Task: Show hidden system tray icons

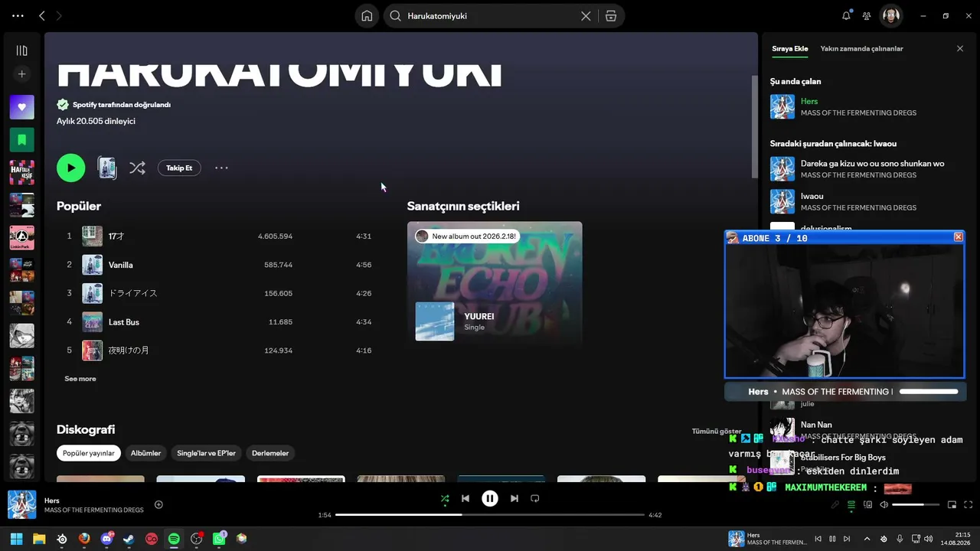Action: pos(867,539)
